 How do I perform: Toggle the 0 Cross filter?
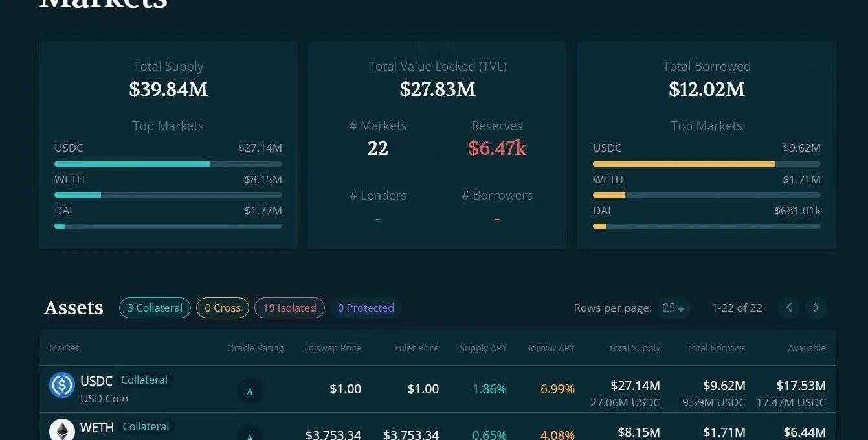pyautogui.click(x=222, y=308)
